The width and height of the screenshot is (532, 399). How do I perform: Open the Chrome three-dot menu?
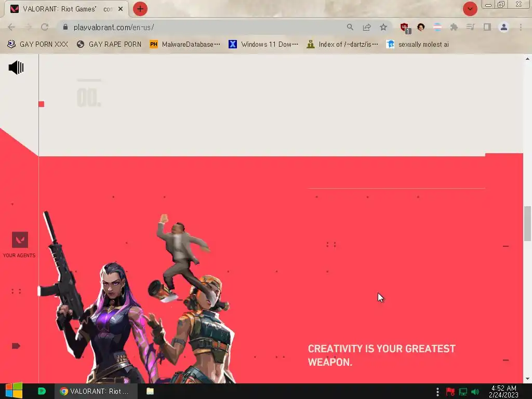521,27
